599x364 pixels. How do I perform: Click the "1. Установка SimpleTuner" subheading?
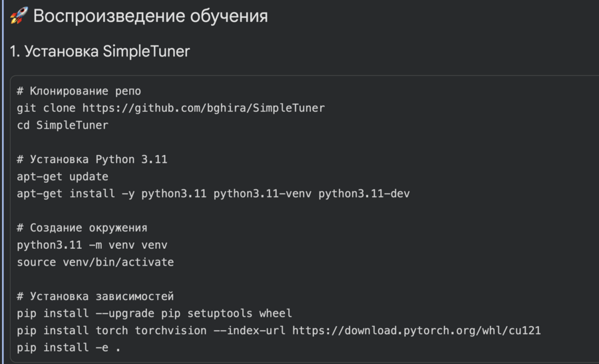point(100,52)
